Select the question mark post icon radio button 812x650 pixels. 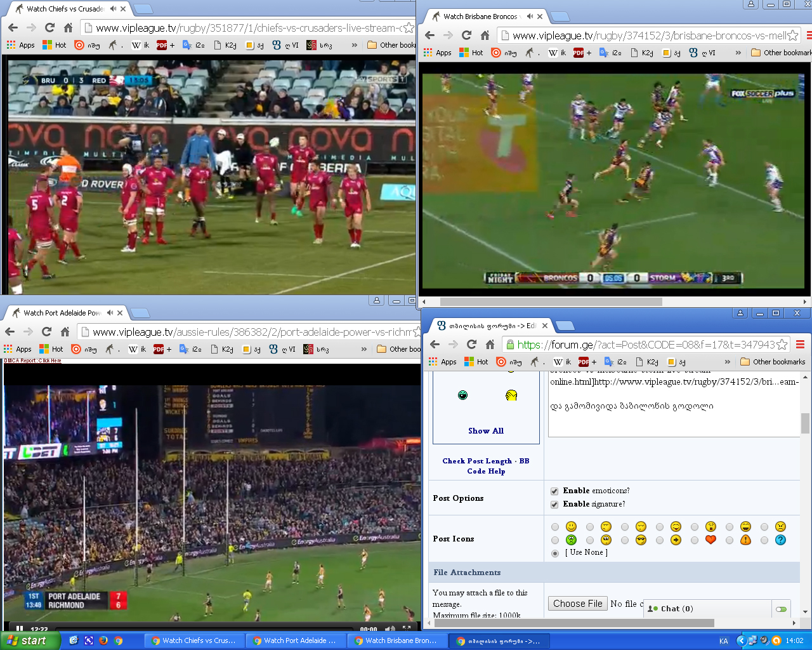pos(764,540)
